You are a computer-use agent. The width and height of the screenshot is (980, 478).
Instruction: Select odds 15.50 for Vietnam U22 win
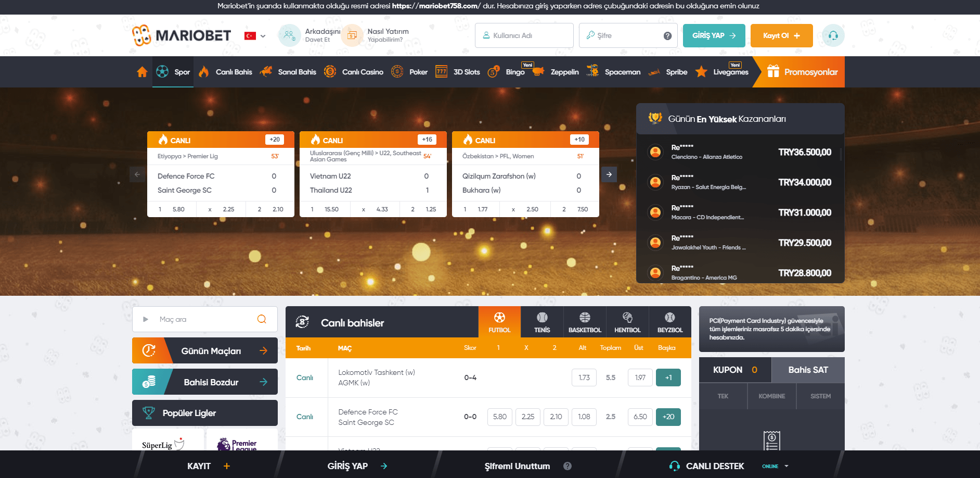324,209
